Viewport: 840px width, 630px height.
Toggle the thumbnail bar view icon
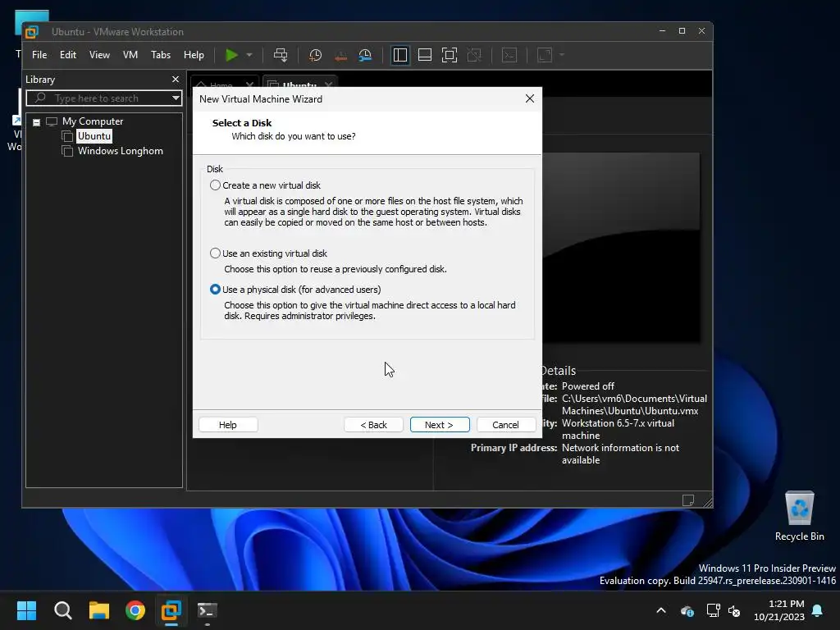(425, 55)
